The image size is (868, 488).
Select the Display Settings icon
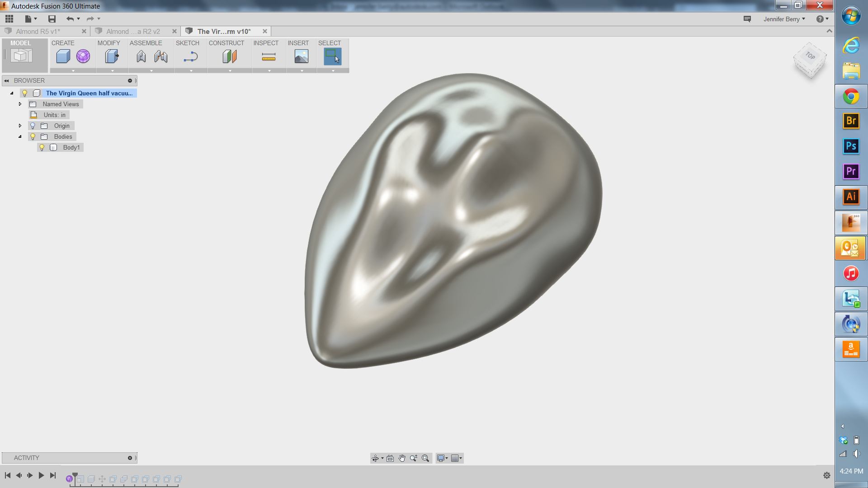point(442,458)
